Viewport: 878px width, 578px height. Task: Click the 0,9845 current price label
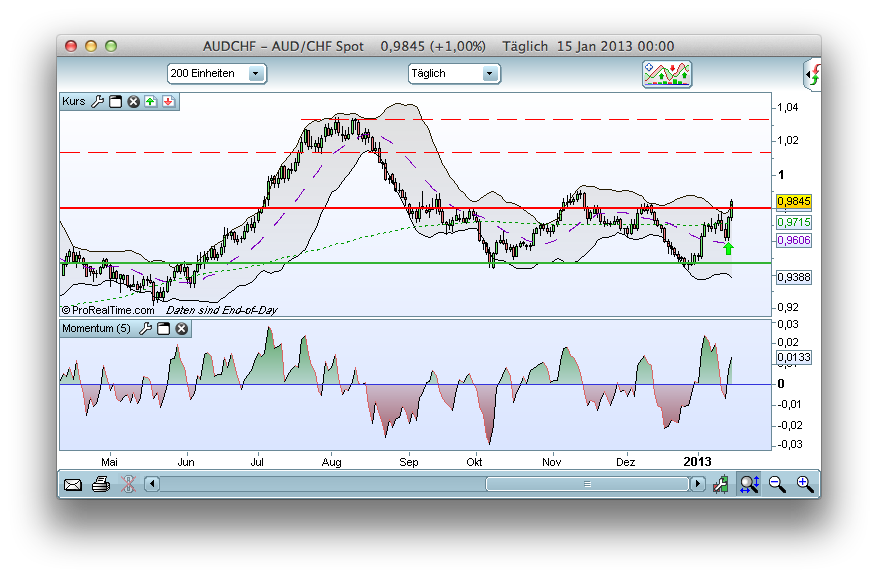(794, 201)
